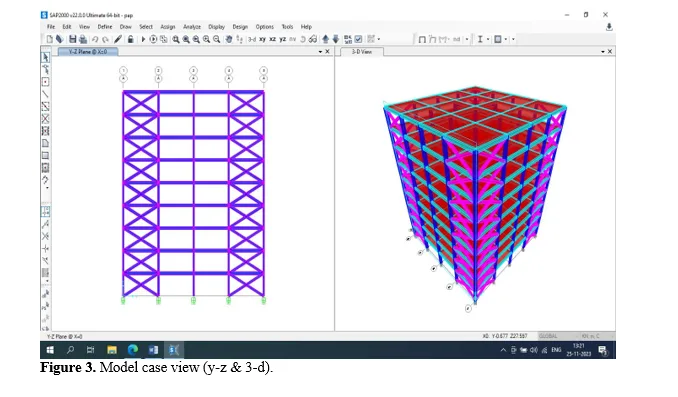678x397 pixels.
Task: Click the I-section steel design icon
Action: point(480,39)
